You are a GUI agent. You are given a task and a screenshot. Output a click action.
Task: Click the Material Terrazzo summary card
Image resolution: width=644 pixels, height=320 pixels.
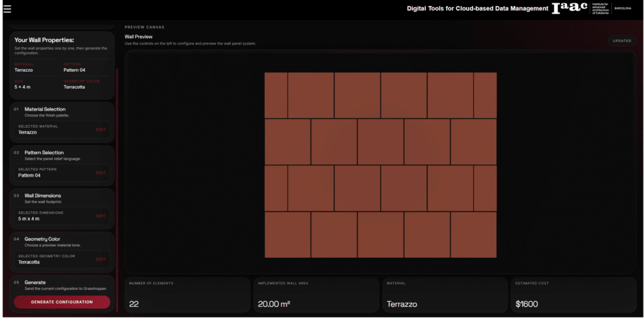click(445, 294)
